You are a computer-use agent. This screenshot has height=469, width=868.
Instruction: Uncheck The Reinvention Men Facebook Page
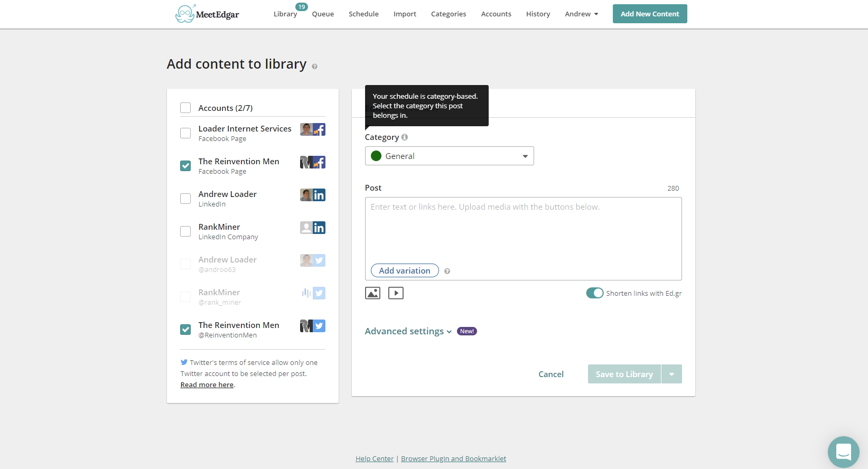[x=185, y=166]
